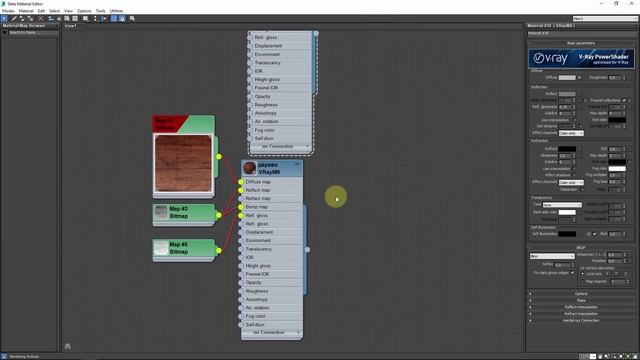Click the Pick Material from Object eyedropper
Image resolution: width=640 pixels, height=360 pixels.
point(14,18)
